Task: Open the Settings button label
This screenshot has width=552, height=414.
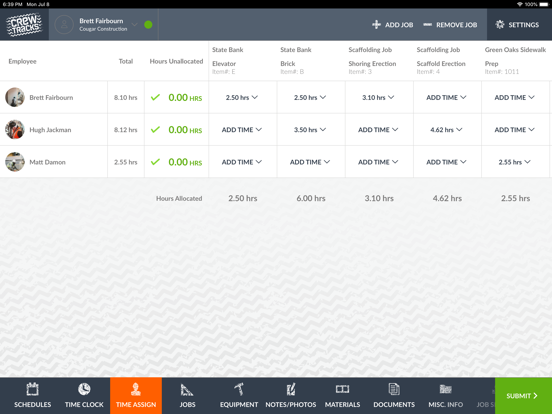Action: pyautogui.click(x=523, y=25)
